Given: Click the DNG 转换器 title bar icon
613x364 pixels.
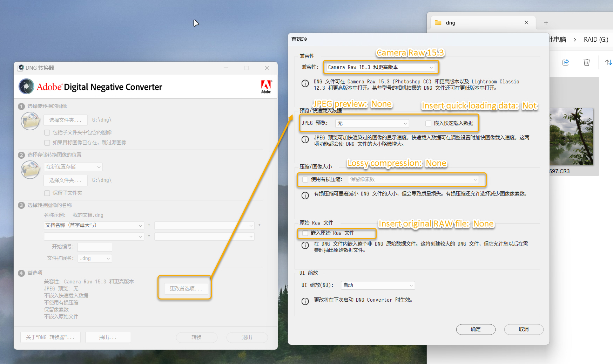Looking at the screenshot, I should (x=21, y=68).
